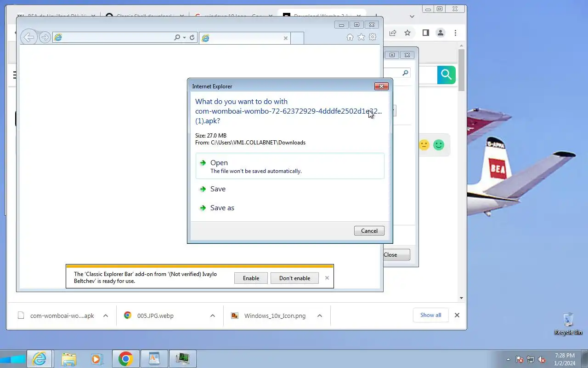The height and width of the screenshot is (368, 588).
Task: Close the Classic Shell download Chrome tab
Action: click(x=182, y=16)
